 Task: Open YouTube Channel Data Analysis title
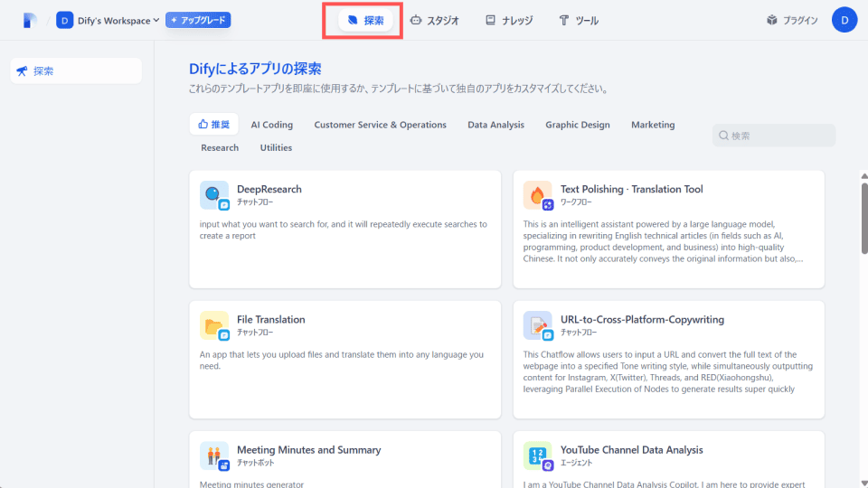click(x=632, y=450)
